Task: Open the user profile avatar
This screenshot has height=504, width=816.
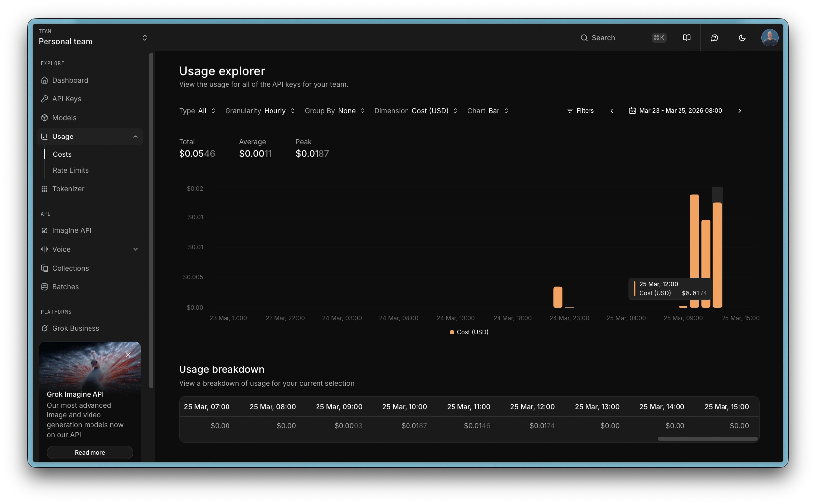Action: pyautogui.click(x=770, y=38)
